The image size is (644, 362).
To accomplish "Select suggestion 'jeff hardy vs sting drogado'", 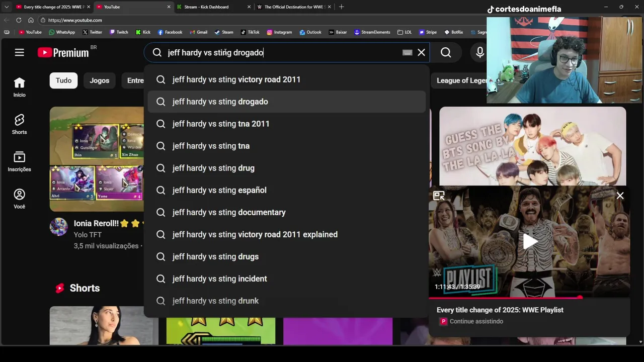I will point(287,102).
